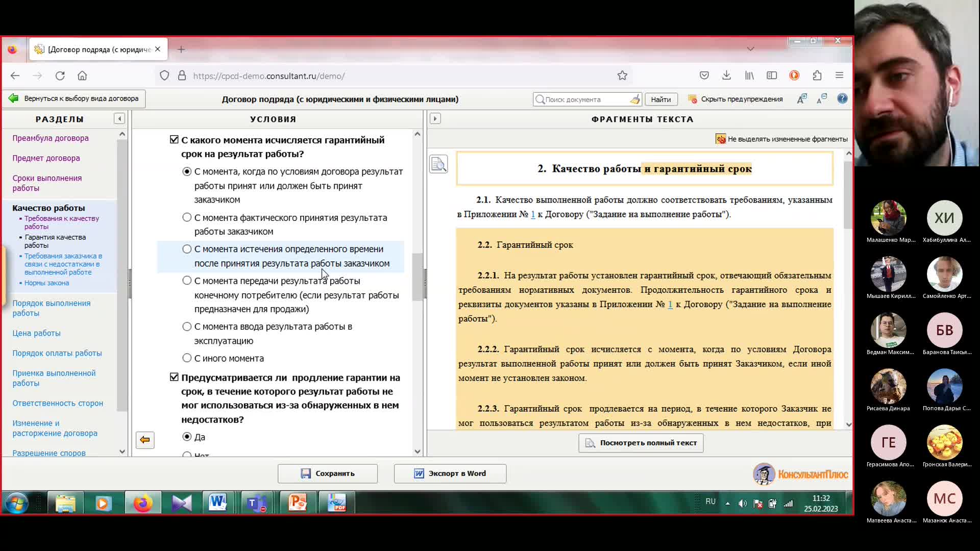Image resolution: width=980 pixels, height=551 pixels.
Task: Toggle the guarantee period start question checkbox
Action: (174, 140)
